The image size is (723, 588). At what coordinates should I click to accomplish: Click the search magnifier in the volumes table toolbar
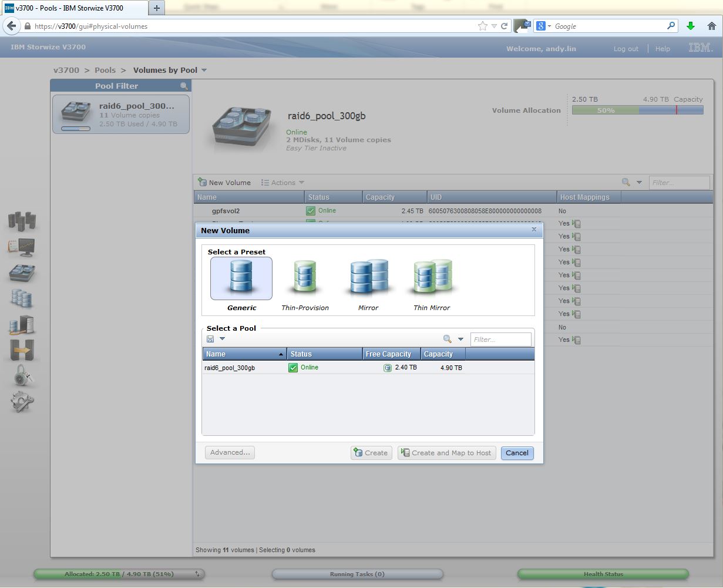[x=626, y=182]
